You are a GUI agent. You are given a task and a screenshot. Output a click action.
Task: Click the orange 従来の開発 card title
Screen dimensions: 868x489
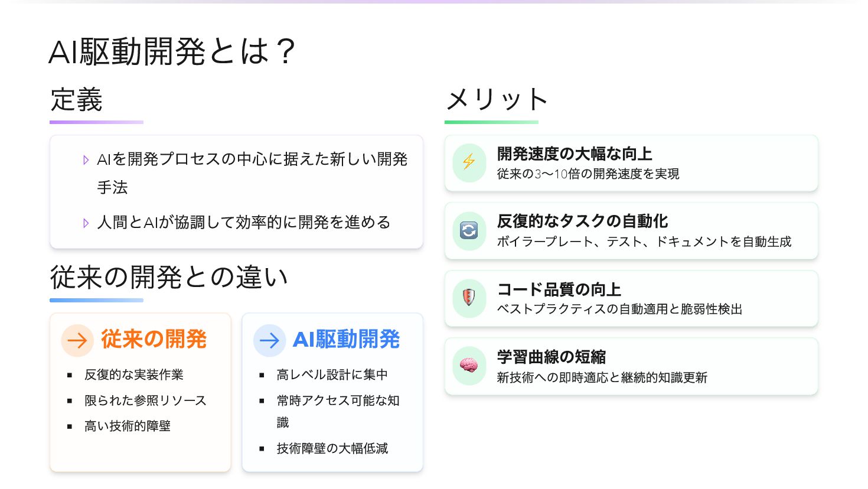pos(154,340)
